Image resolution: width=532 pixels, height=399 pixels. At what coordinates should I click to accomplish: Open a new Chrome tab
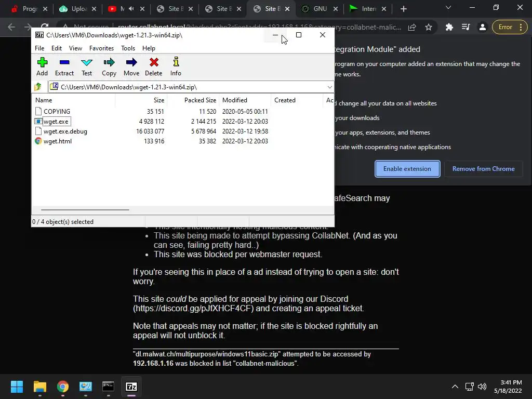403,9
